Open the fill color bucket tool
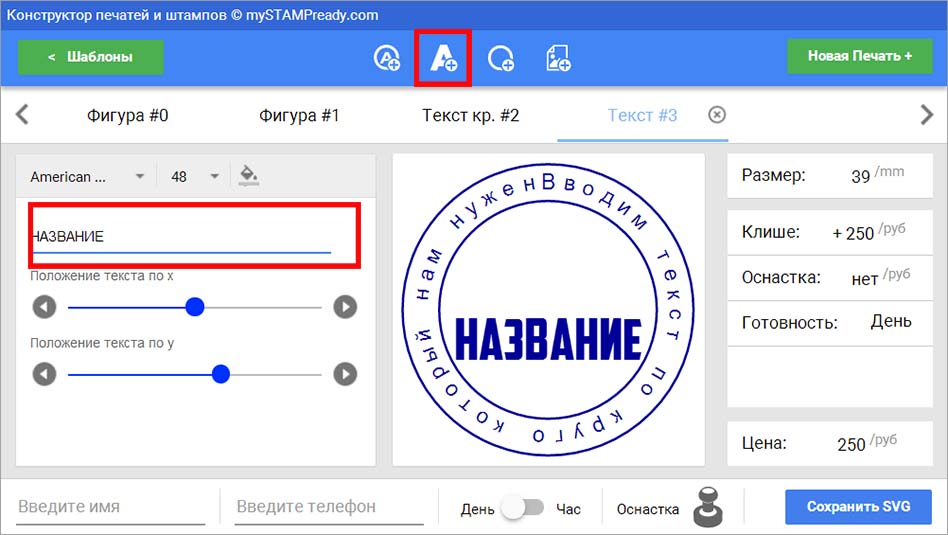Image resolution: width=948 pixels, height=535 pixels. (x=248, y=176)
